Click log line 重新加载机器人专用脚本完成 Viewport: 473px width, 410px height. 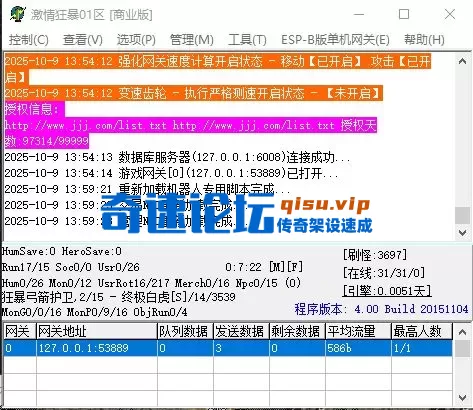[x=147, y=189]
